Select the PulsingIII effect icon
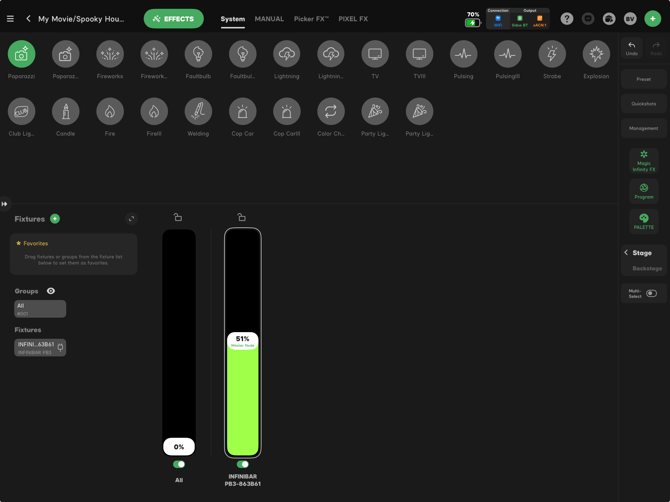The width and height of the screenshot is (670, 502). tap(508, 54)
